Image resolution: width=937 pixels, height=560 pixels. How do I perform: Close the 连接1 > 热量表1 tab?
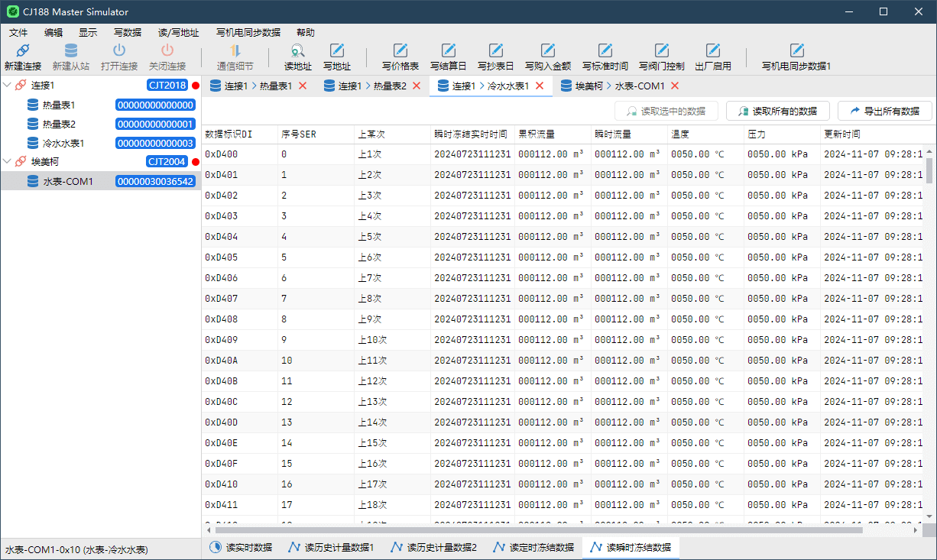(x=303, y=86)
